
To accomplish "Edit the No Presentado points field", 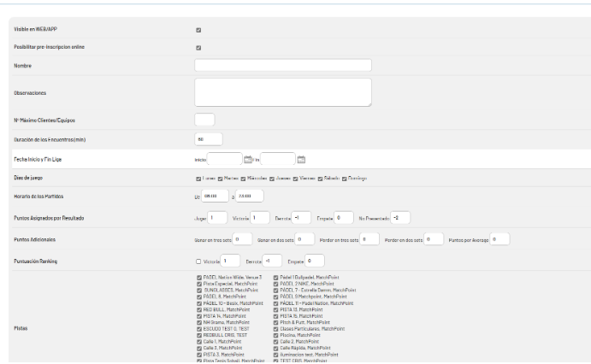I will pyautogui.click(x=400, y=218).
